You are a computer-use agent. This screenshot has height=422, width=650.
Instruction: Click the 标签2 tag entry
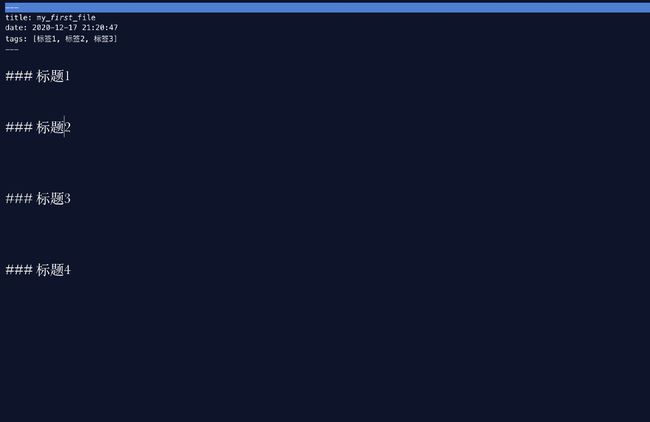click(75, 39)
